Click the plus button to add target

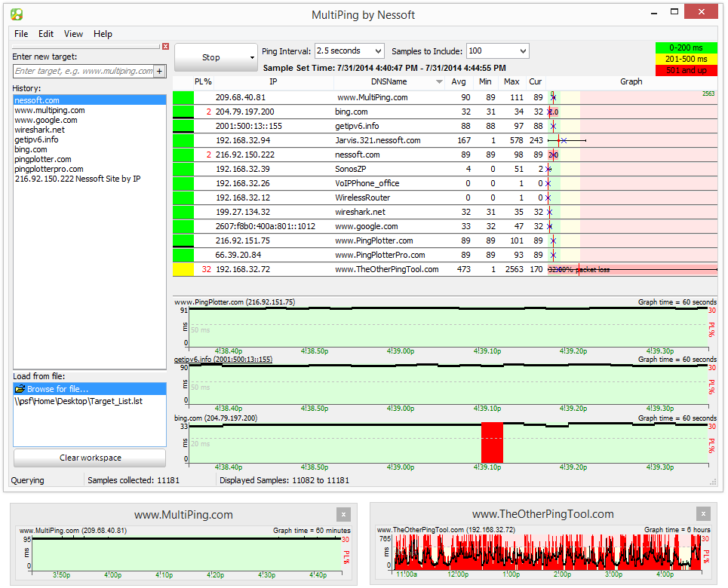159,71
